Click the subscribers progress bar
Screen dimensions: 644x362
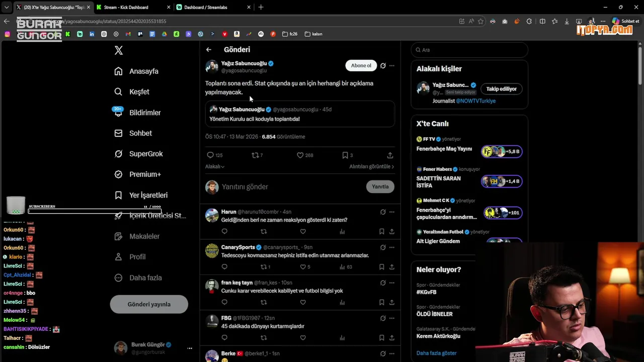tap(95, 211)
